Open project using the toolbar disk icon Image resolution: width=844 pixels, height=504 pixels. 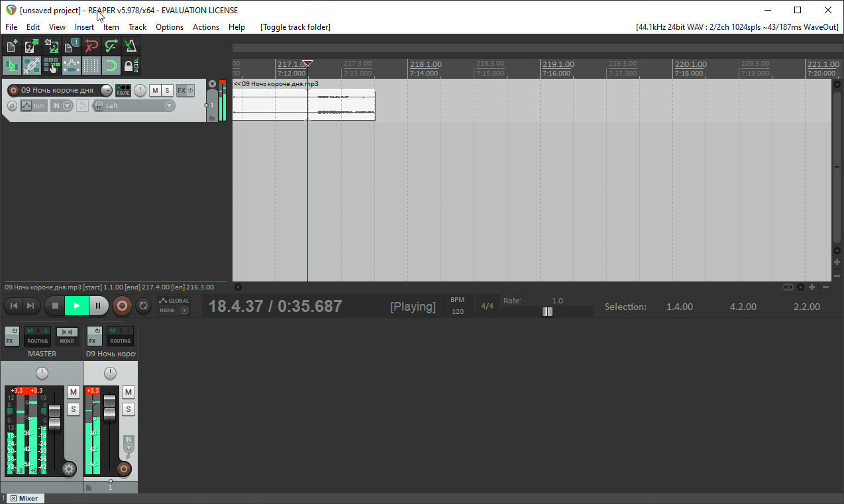pos(32,46)
